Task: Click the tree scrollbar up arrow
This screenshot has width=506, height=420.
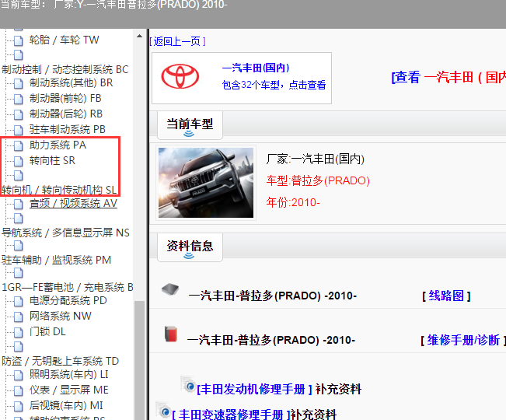Action: [x=139, y=36]
